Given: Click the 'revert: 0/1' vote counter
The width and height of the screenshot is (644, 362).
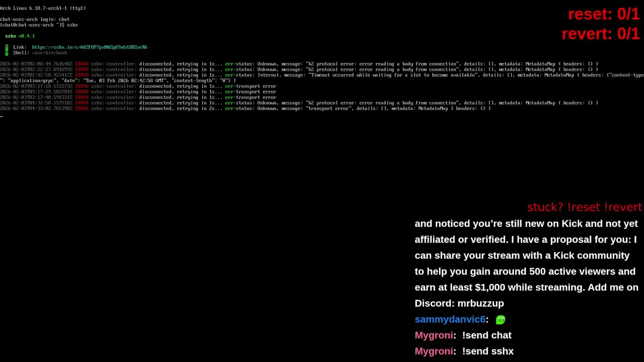Looking at the screenshot, I should pos(600,34).
